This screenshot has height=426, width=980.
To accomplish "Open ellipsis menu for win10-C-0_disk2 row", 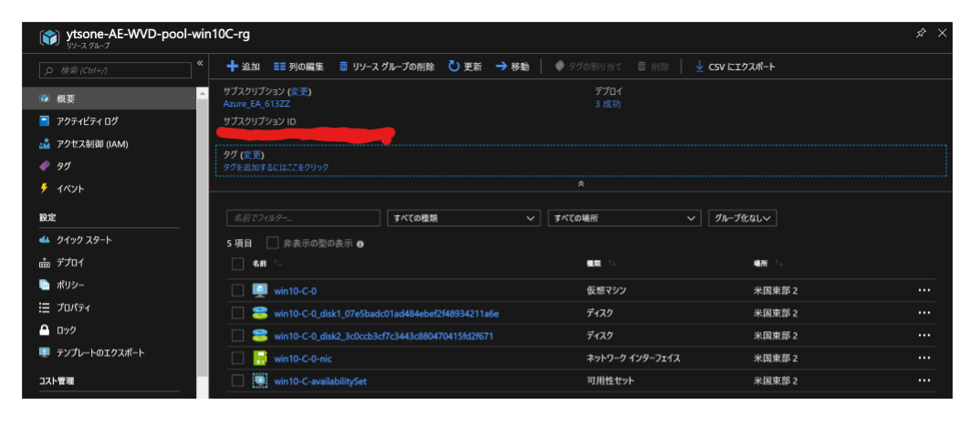I will click(x=924, y=336).
